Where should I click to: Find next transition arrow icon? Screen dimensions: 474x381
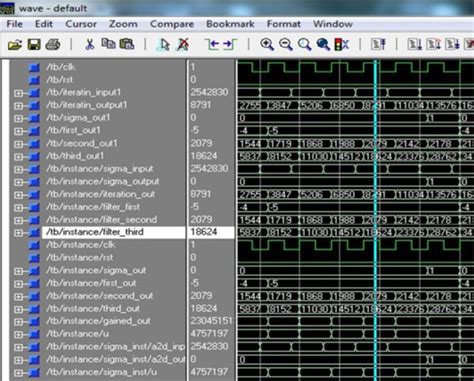point(230,44)
